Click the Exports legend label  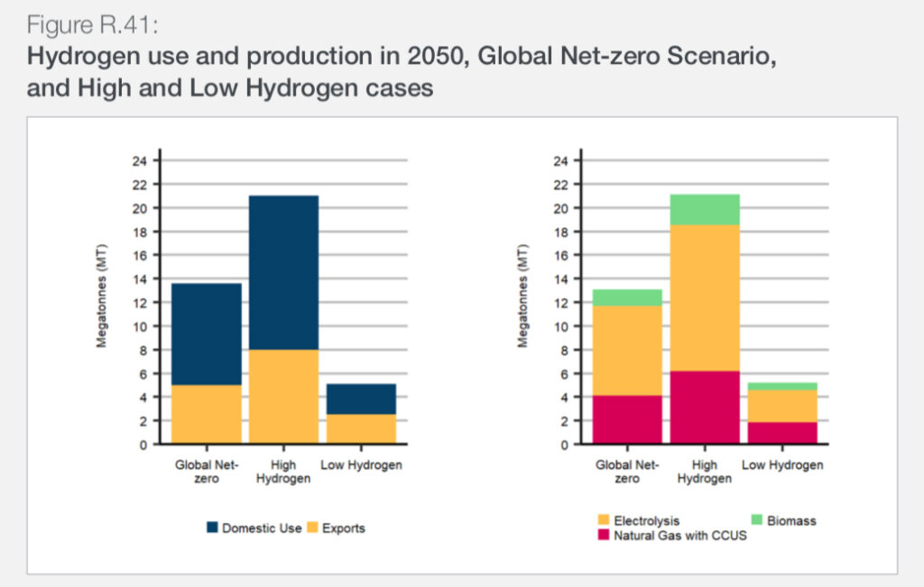click(x=344, y=527)
